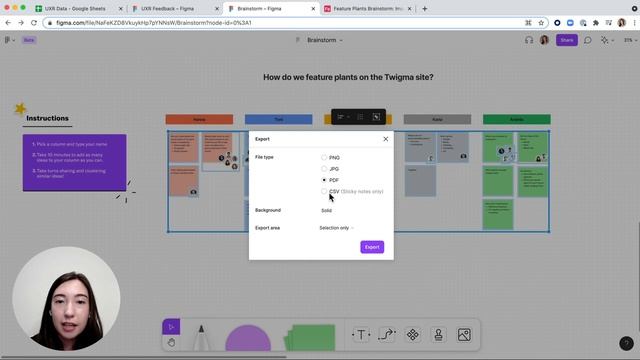Open the Background Solid dropdown
This screenshot has height=360, width=640.
327,211
